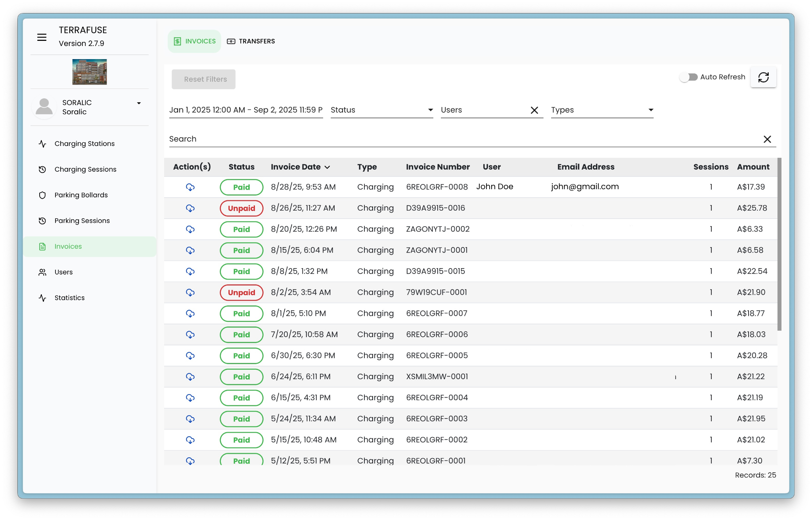Image resolution: width=812 pixels, height=520 pixels.
Task: Click the manual refresh icon button
Action: pyautogui.click(x=763, y=77)
